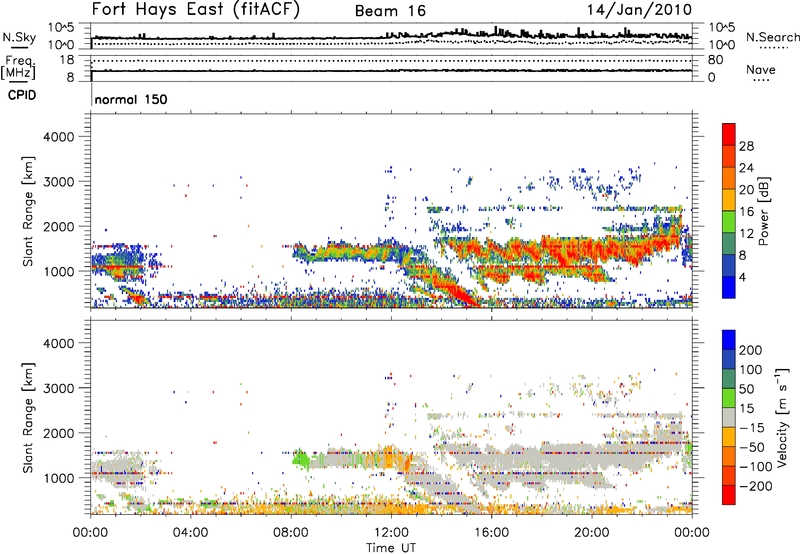Click the 'N.Sky' legend label

pos(19,37)
